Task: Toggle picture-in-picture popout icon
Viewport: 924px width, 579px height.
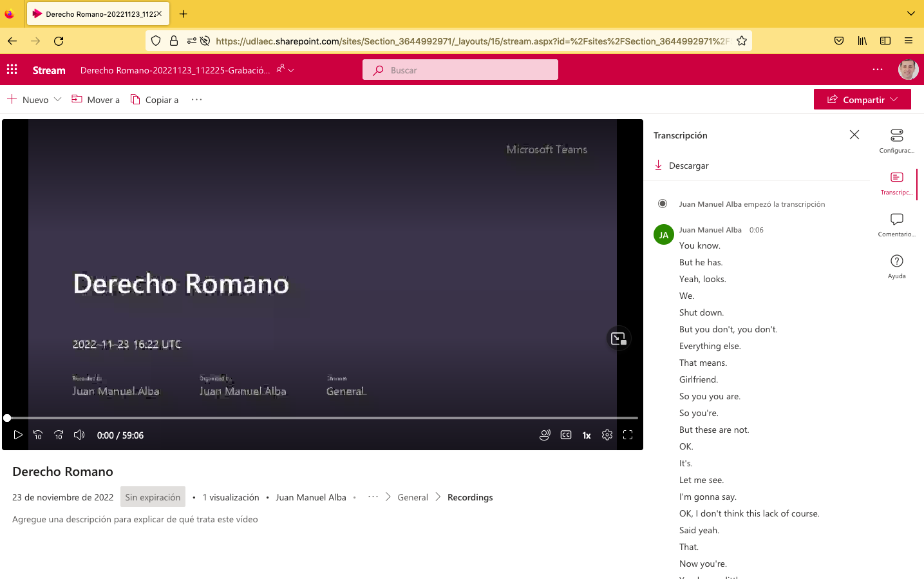Action: click(618, 339)
